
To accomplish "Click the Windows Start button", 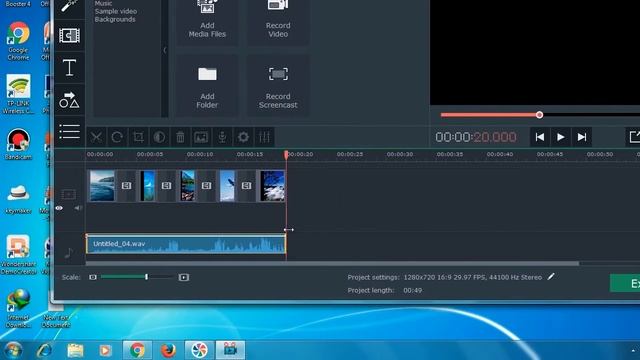I will pyautogui.click(x=12, y=350).
